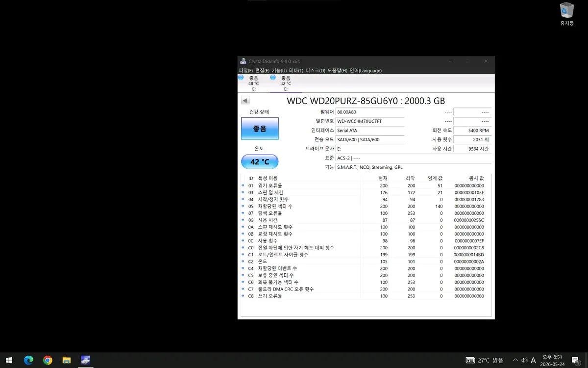Launch Microsoft Edge from the taskbar

(x=28, y=360)
